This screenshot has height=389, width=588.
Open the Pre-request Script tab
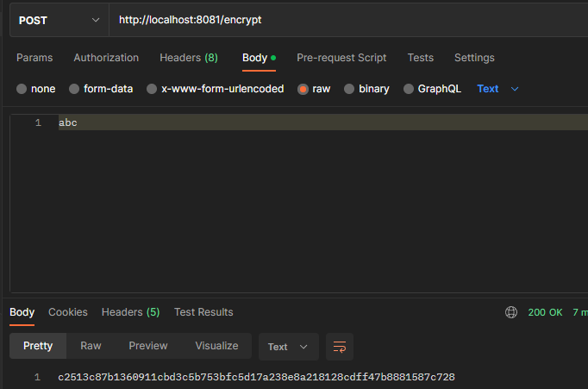[x=341, y=58]
